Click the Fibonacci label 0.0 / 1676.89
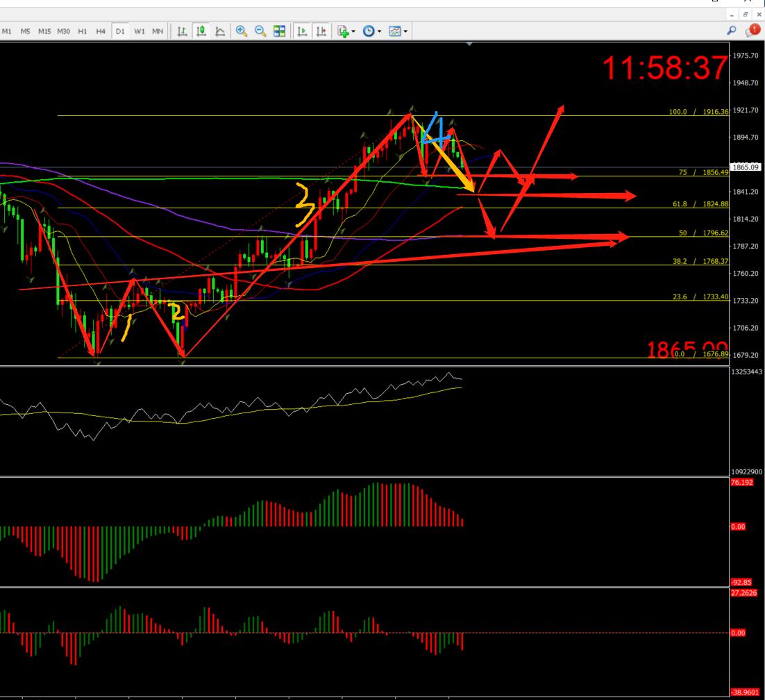765x700 pixels. [x=701, y=354]
